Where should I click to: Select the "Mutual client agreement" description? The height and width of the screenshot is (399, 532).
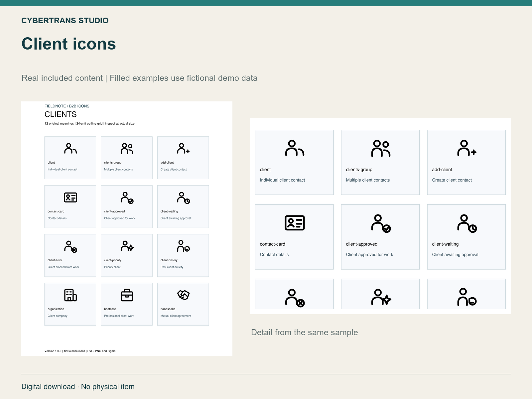tap(176, 316)
